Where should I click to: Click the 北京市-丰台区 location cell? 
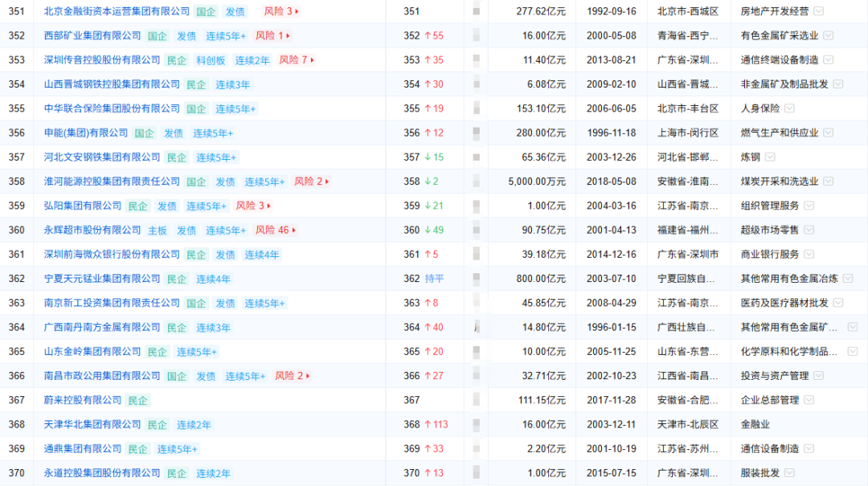tap(688, 108)
